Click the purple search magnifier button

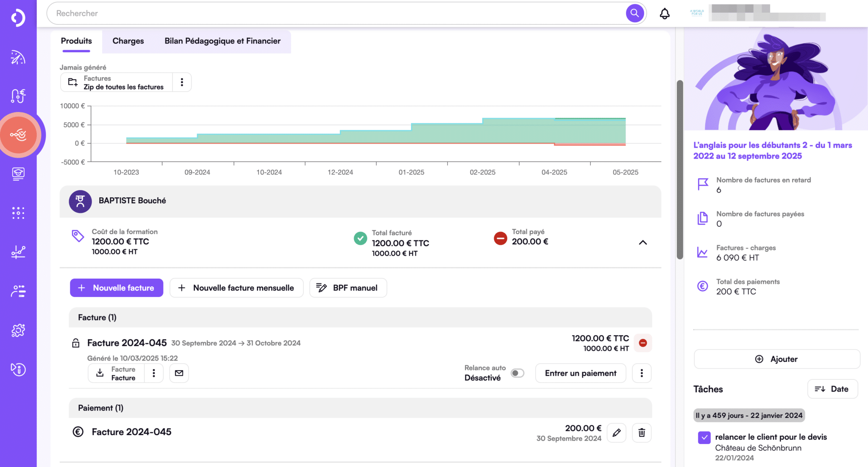634,13
